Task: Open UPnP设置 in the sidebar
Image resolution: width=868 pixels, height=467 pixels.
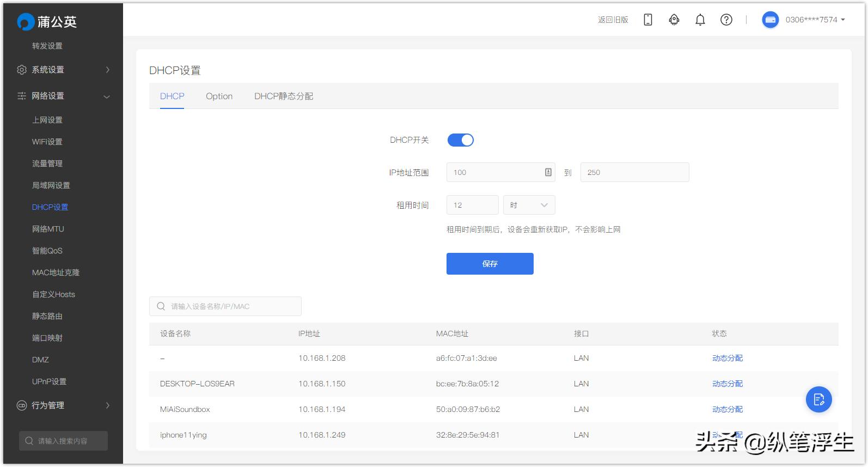Action: coord(49,381)
